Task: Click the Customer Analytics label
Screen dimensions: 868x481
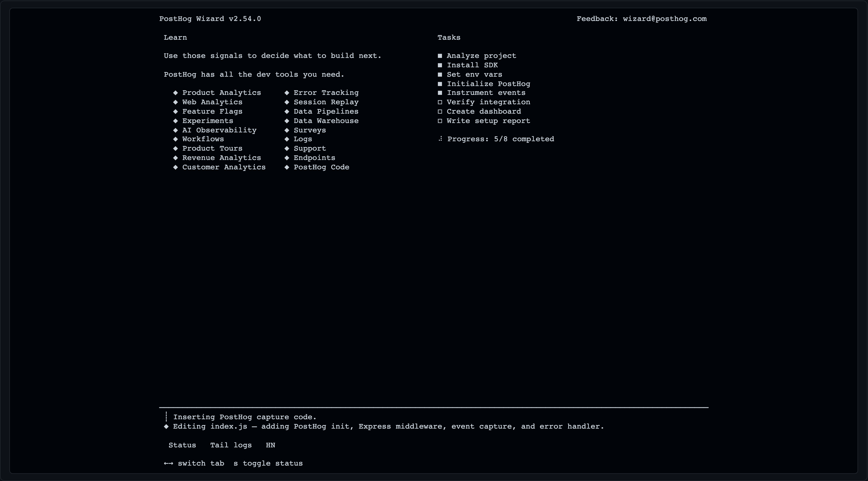Action: 224,167
